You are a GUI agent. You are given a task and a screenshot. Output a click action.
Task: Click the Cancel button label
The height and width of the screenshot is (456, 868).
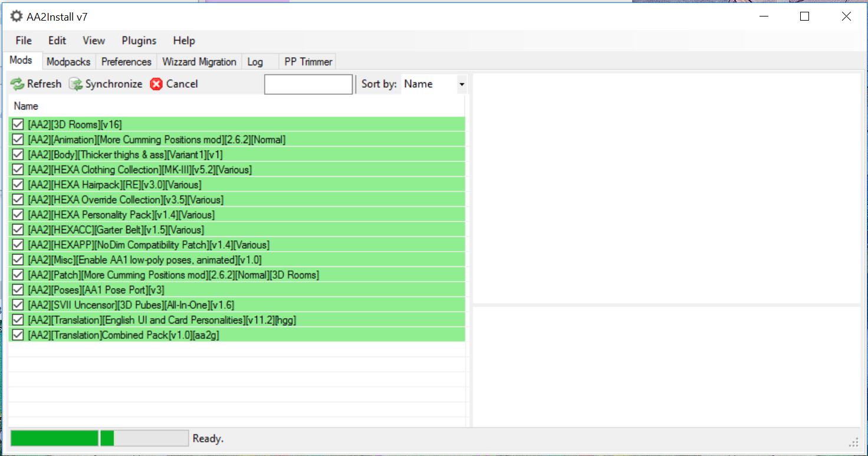(182, 84)
